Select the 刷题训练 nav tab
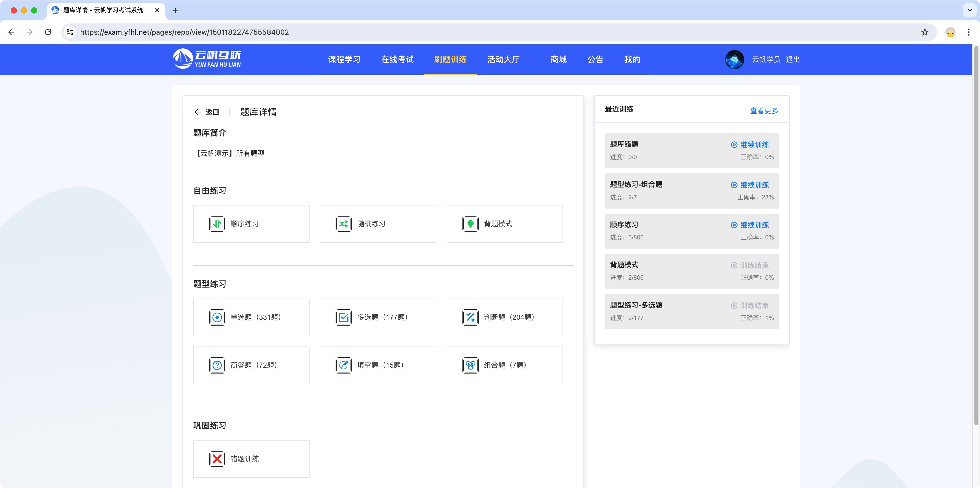The height and width of the screenshot is (488, 980). (x=450, y=59)
